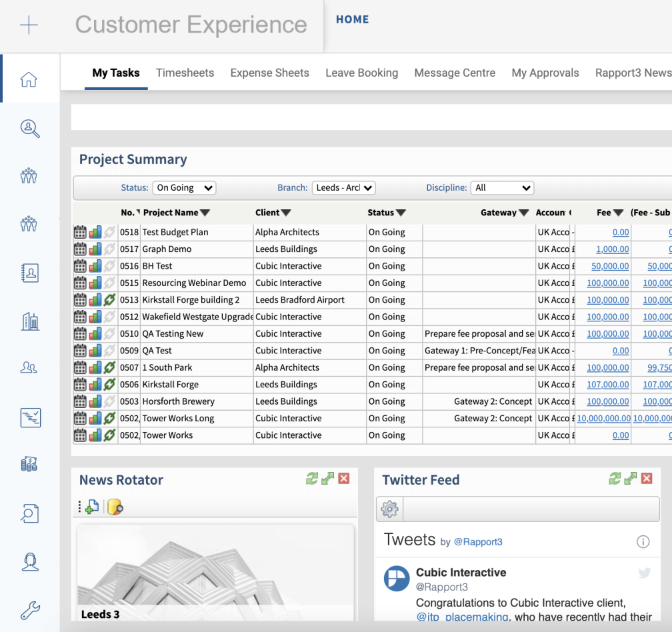Click the 10,000,000.00 fee link for Tower Works Long
Viewport: 672px width, 632px height.
[x=603, y=418]
